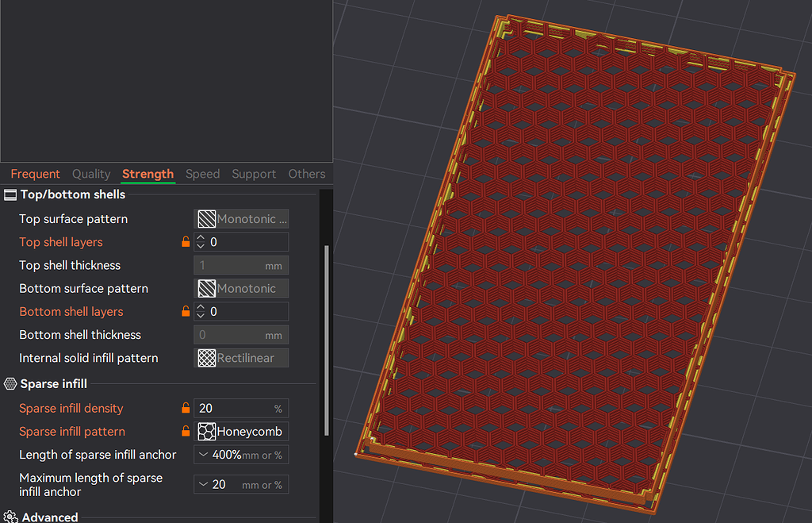Click the Bottom shell thickness field
Image resolution: width=812 pixels, height=523 pixels.
(241, 335)
